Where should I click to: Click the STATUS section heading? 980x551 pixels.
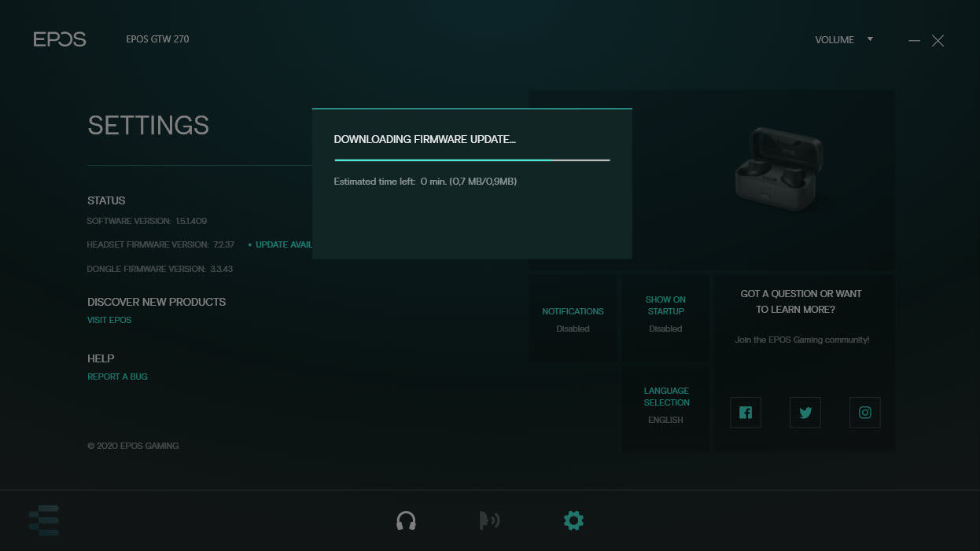click(x=106, y=200)
